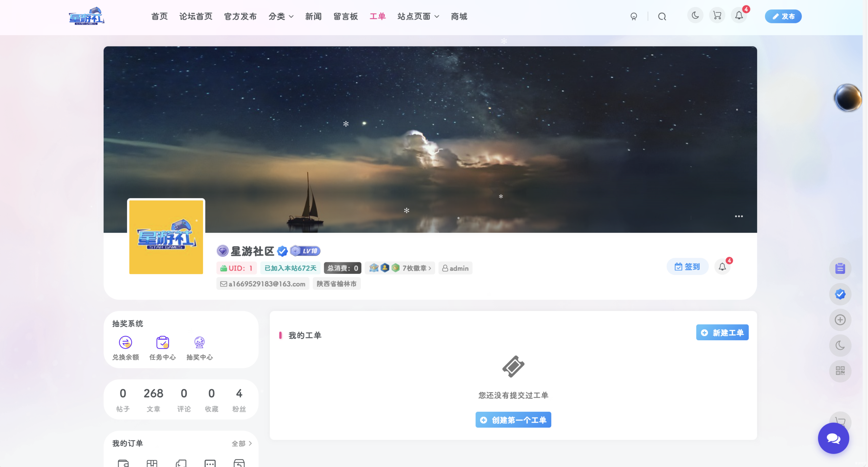Open the 抽奖中心 (lottery center) icon
The height and width of the screenshot is (467, 868).
[200, 342]
